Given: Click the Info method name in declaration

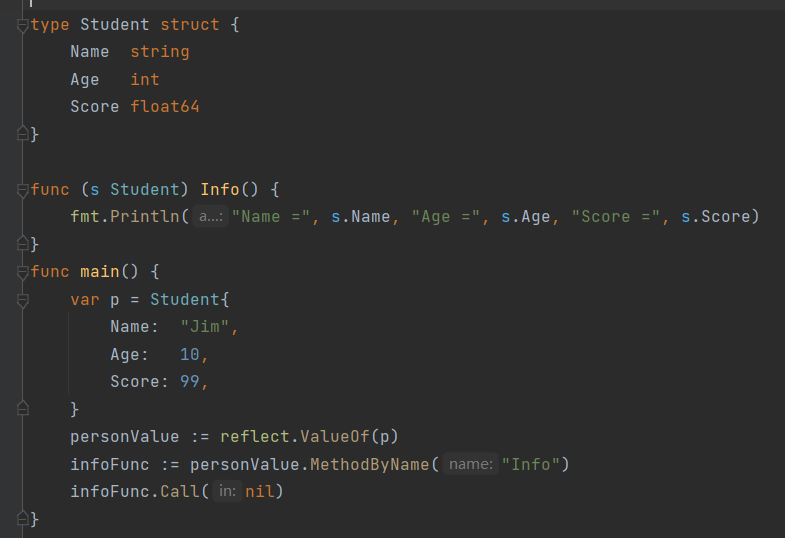Looking at the screenshot, I should click(x=220, y=189).
